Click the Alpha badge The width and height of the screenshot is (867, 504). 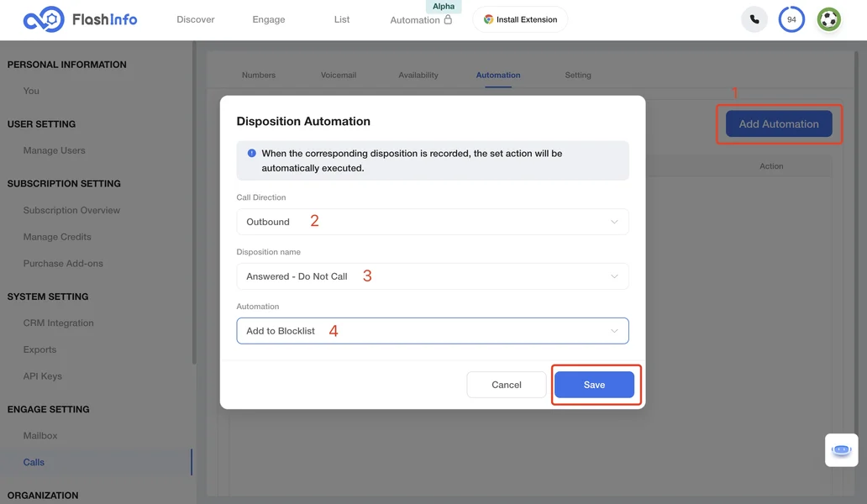444,6
